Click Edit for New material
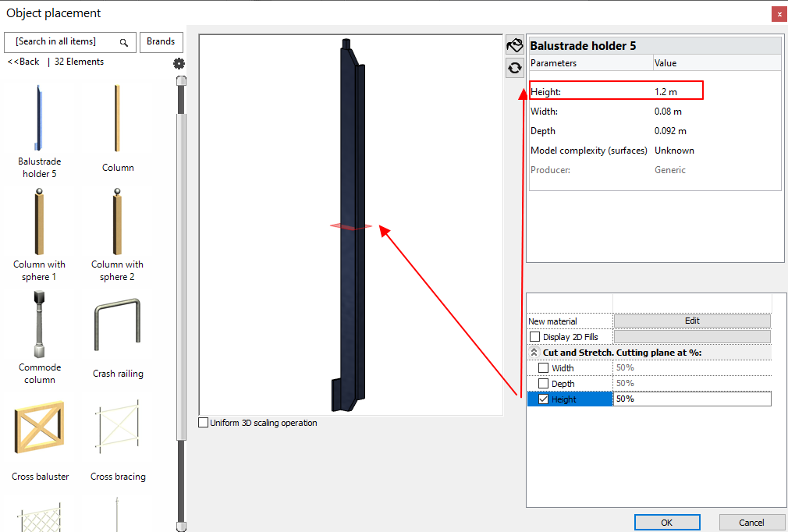 [x=692, y=321]
